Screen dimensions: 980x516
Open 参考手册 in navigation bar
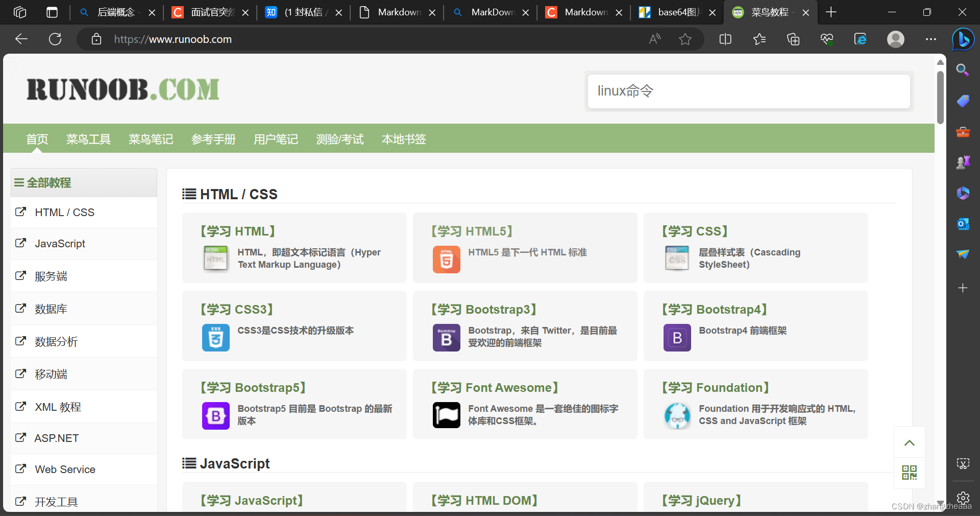tap(213, 139)
